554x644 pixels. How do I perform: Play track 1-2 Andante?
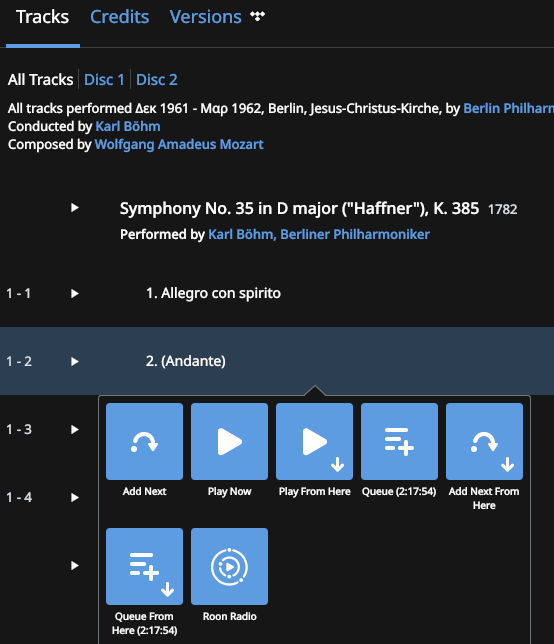pos(74,361)
